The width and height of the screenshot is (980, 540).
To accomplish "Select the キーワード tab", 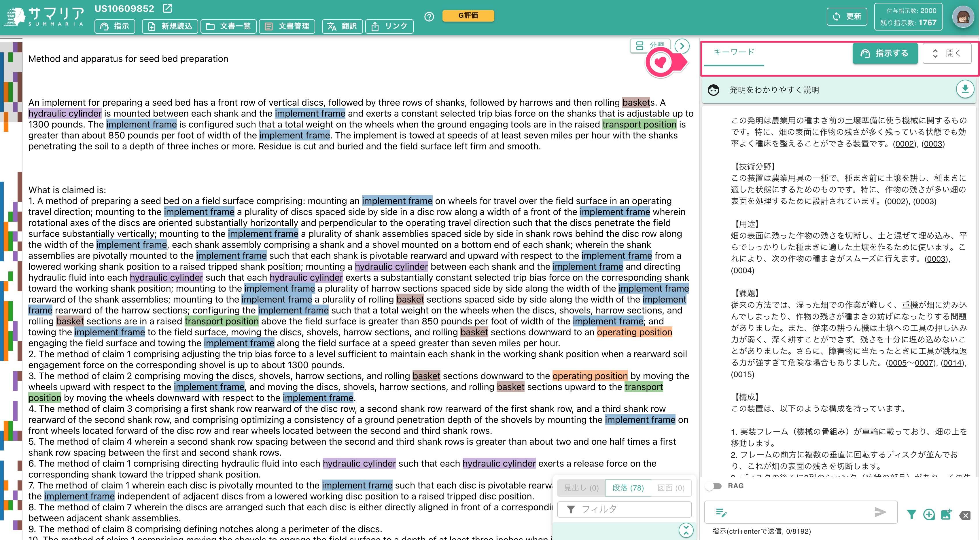I will [734, 52].
